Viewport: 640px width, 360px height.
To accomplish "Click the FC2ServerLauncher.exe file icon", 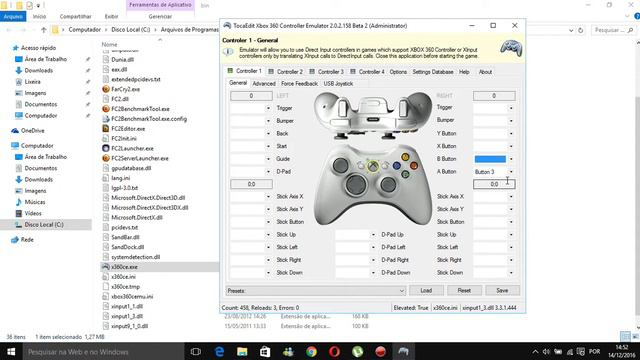I will 106,158.
